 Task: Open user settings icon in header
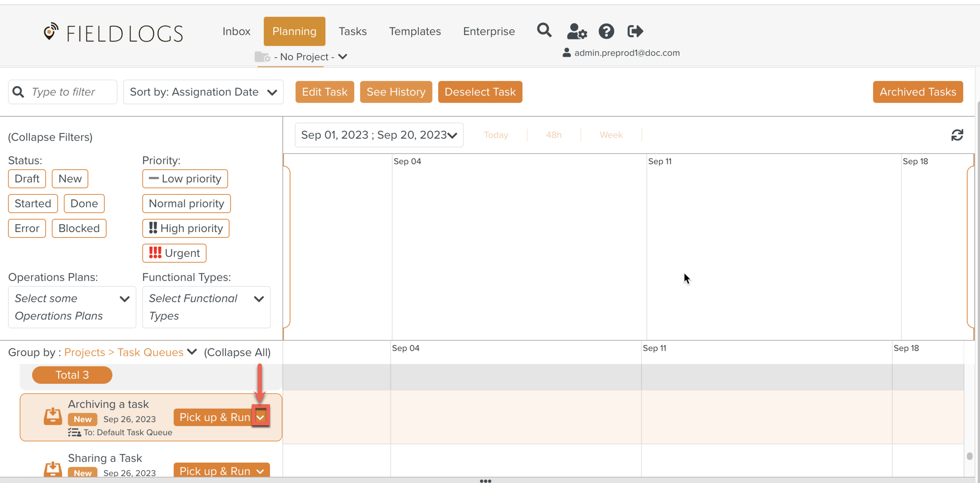pyautogui.click(x=577, y=31)
